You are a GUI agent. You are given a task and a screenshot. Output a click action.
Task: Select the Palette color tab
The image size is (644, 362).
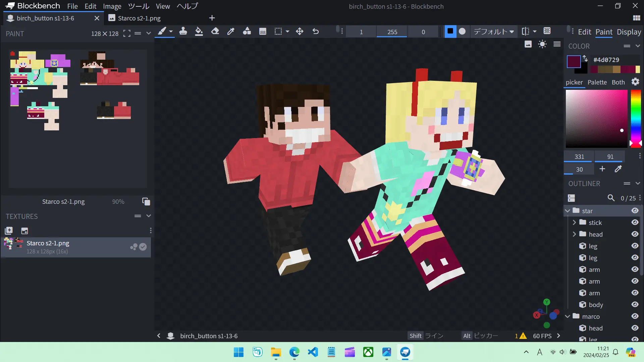597,82
